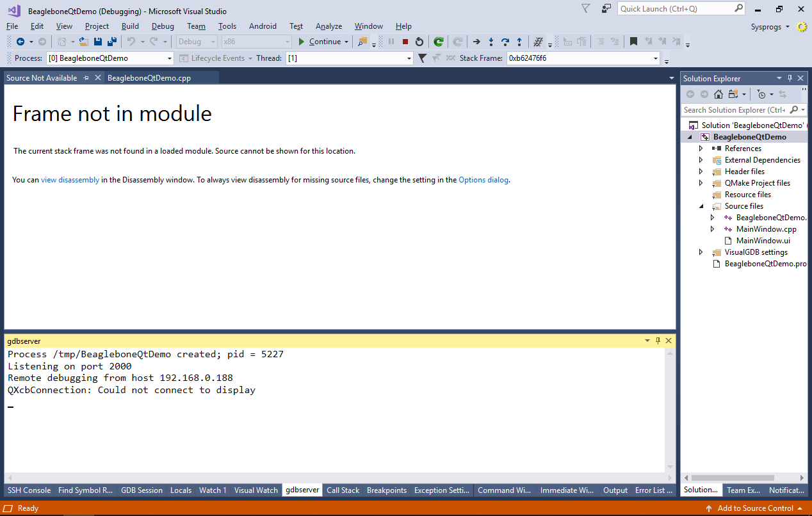Open the Continue button dropdown arrow
The height and width of the screenshot is (516, 812).
pyautogui.click(x=346, y=42)
